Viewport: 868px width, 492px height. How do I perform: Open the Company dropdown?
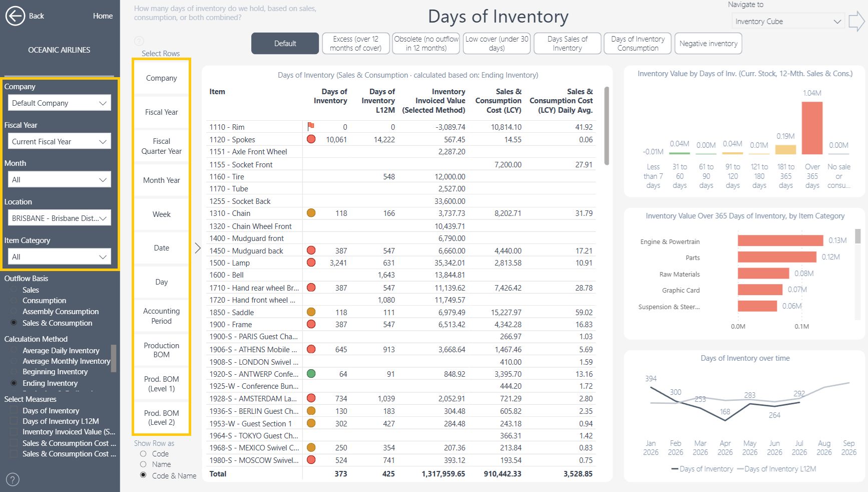pyautogui.click(x=59, y=103)
